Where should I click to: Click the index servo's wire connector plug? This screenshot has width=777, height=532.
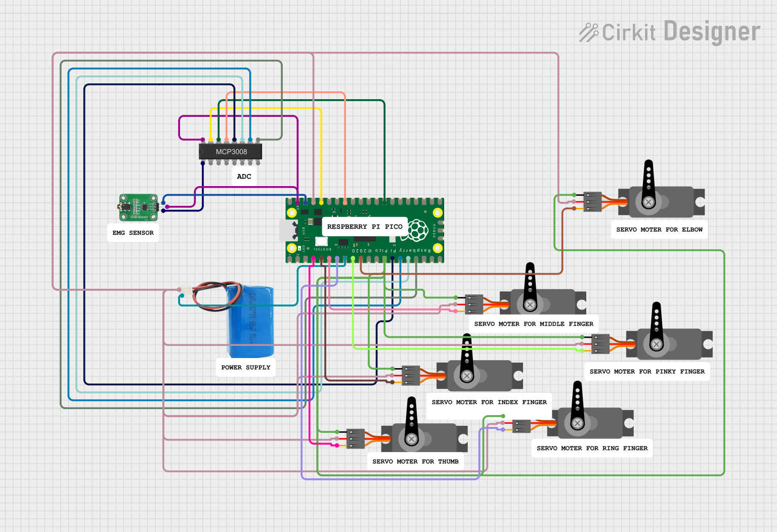point(411,376)
